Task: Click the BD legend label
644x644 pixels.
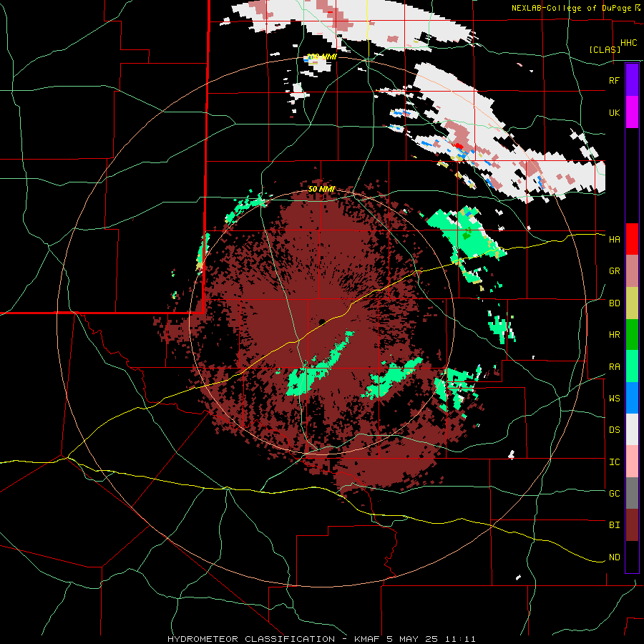Action: [x=614, y=303]
